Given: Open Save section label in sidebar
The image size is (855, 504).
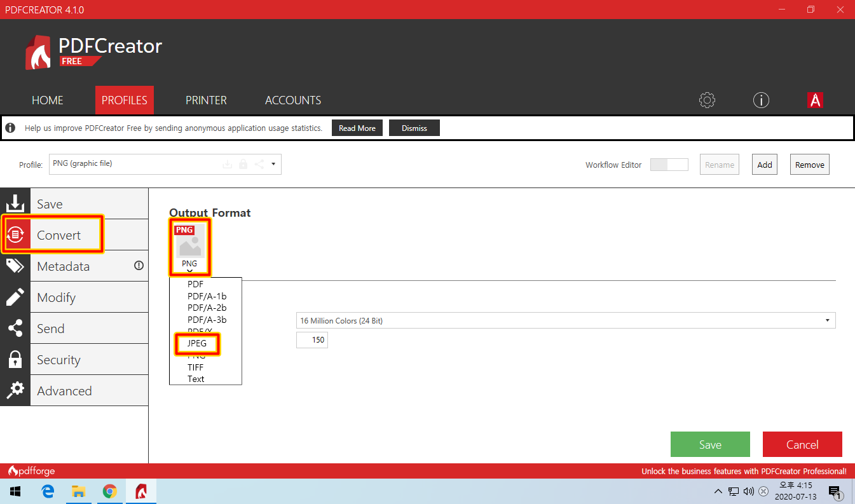Looking at the screenshot, I should point(50,204).
